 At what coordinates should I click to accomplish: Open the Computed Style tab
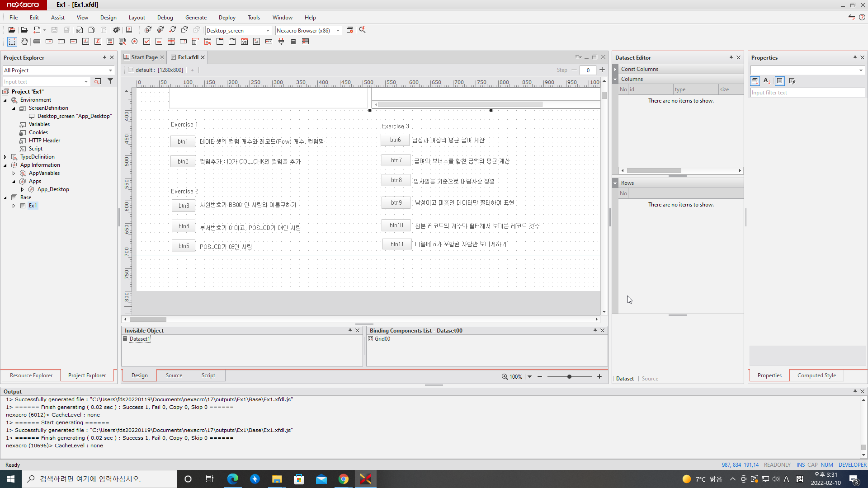click(816, 375)
